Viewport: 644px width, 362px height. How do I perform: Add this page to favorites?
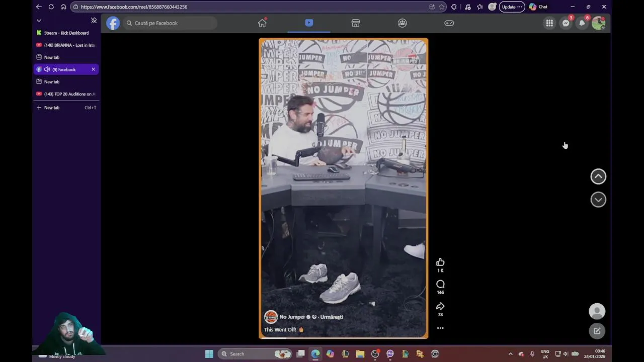pyautogui.click(x=442, y=7)
